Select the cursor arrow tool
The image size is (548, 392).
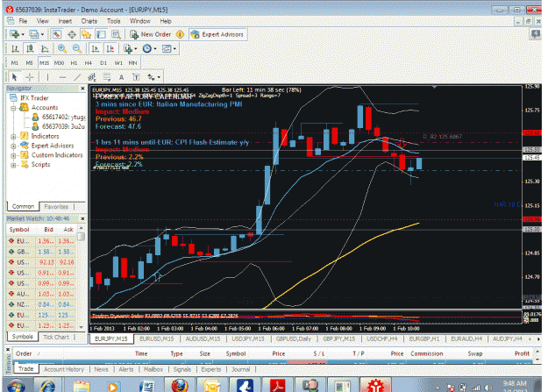[14, 77]
